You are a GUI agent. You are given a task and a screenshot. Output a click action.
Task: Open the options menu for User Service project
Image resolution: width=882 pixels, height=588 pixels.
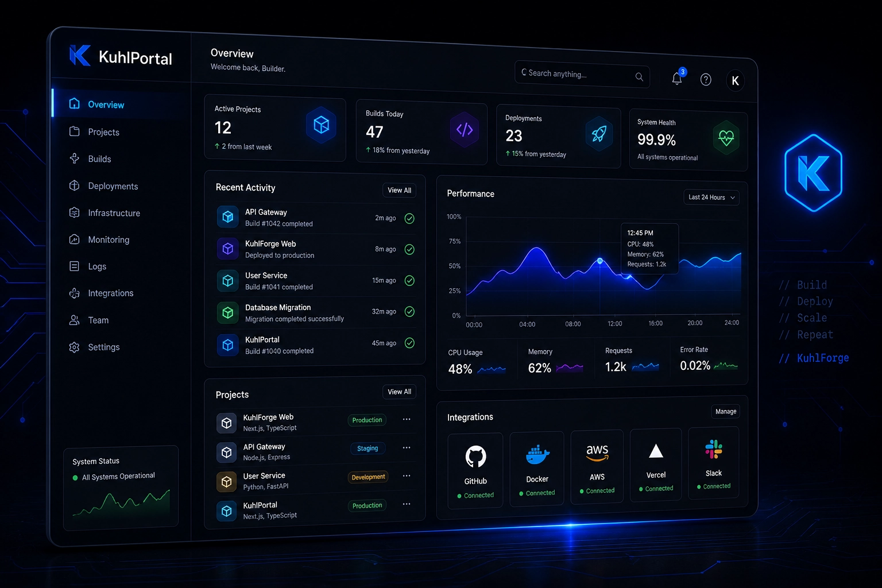pos(407,475)
